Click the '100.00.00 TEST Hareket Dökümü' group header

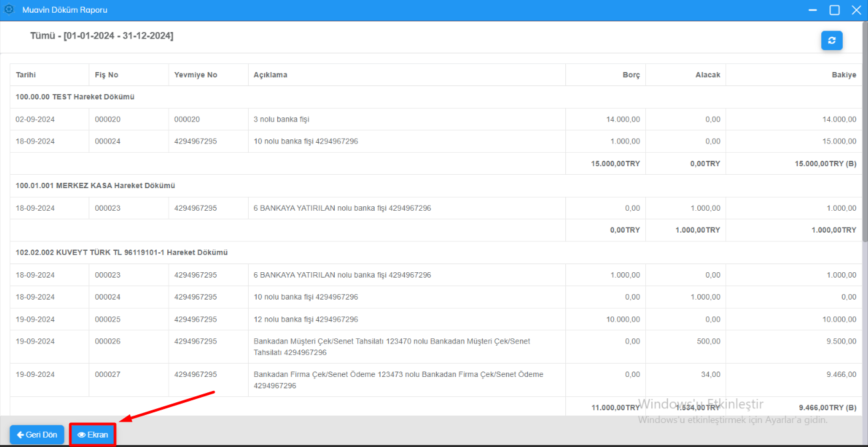click(x=75, y=97)
